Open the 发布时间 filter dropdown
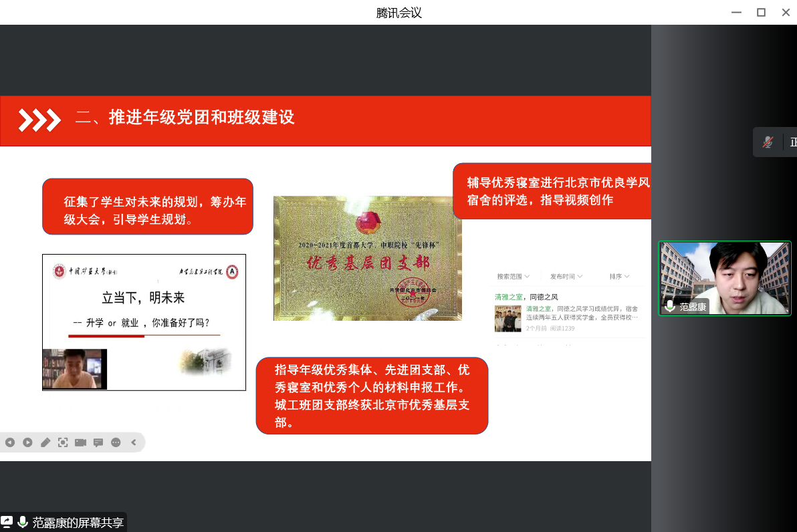This screenshot has height=532, width=797. coord(566,277)
